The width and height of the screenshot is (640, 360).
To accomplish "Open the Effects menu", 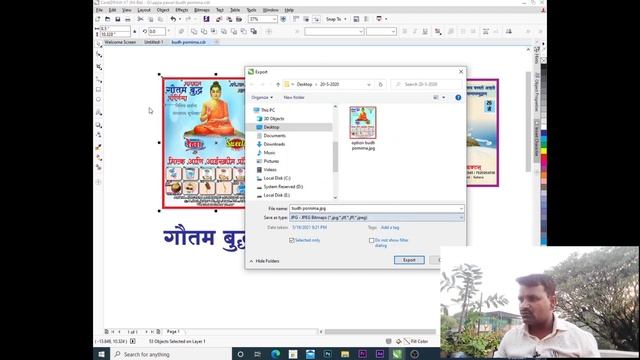I will coord(182,10).
